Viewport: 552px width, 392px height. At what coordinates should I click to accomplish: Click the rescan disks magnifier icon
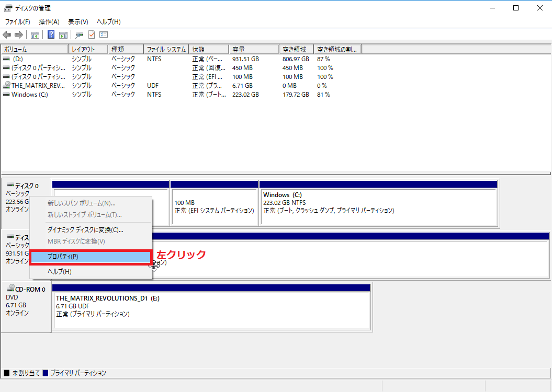pyautogui.click(x=79, y=35)
